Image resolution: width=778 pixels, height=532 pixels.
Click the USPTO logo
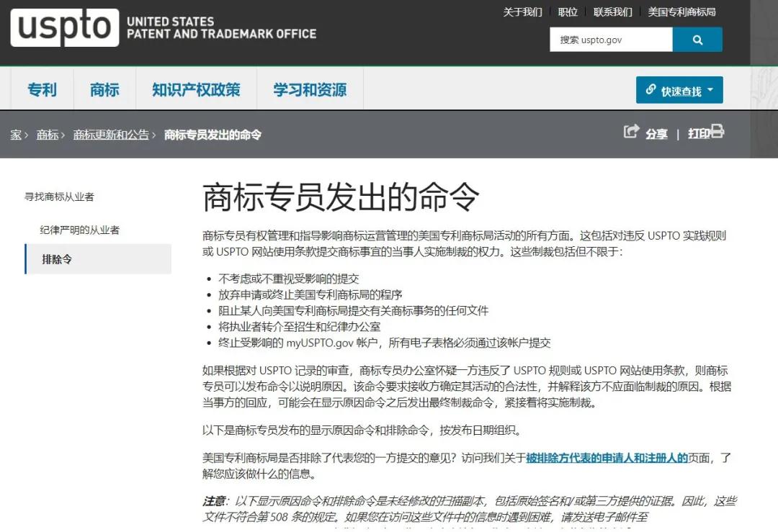pyautogui.click(x=65, y=28)
